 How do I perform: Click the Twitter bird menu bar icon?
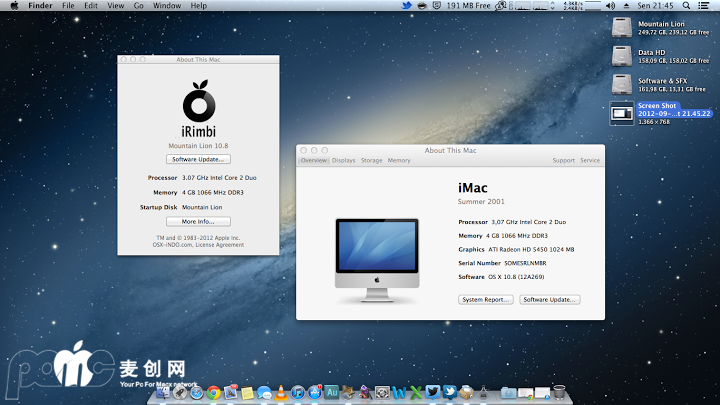point(407,6)
